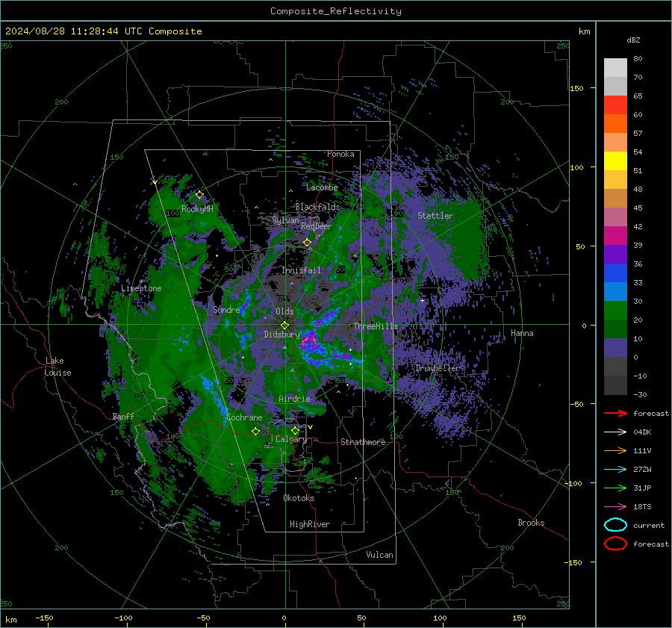Click the Hanna city label
Image resolution: width=672 pixels, height=628 pixels.
(x=522, y=333)
